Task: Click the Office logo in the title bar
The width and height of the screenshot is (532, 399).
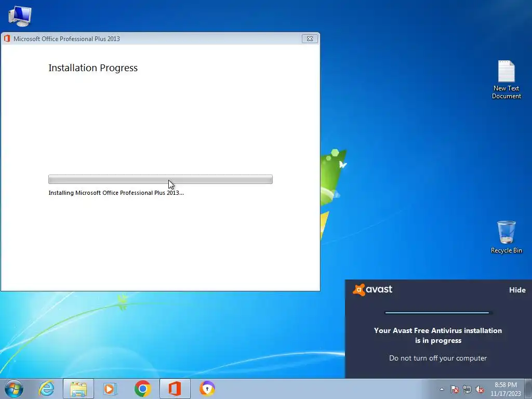Action: coord(7,38)
